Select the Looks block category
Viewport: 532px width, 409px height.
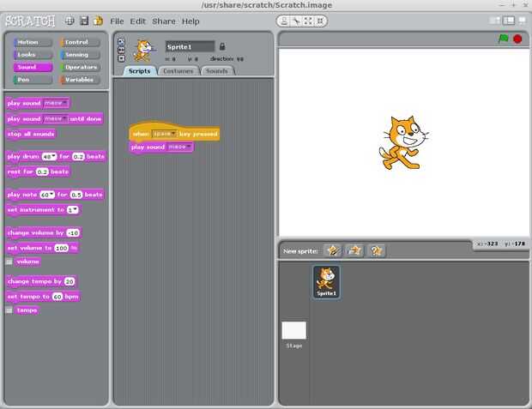(33, 55)
